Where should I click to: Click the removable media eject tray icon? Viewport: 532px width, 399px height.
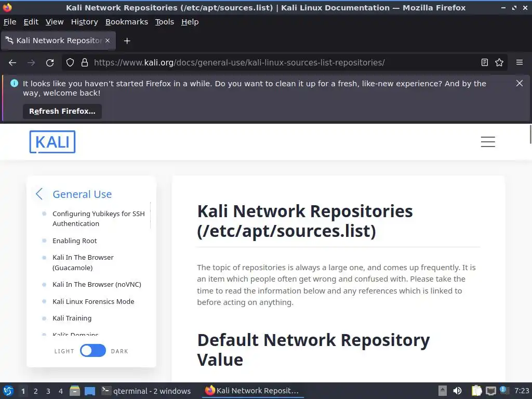pyautogui.click(x=442, y=391)
